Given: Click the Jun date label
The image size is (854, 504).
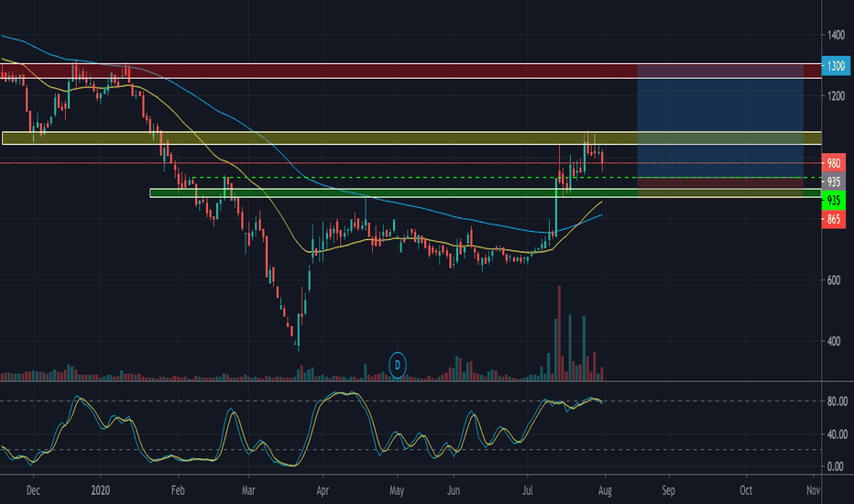Looking at the screenshot, I should 454,490.
